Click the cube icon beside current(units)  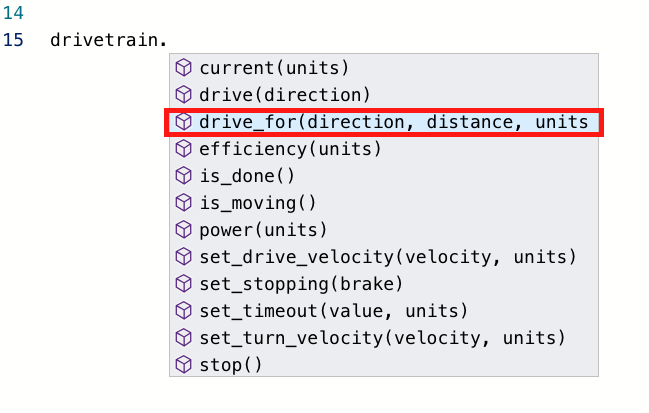coord(183,68)
